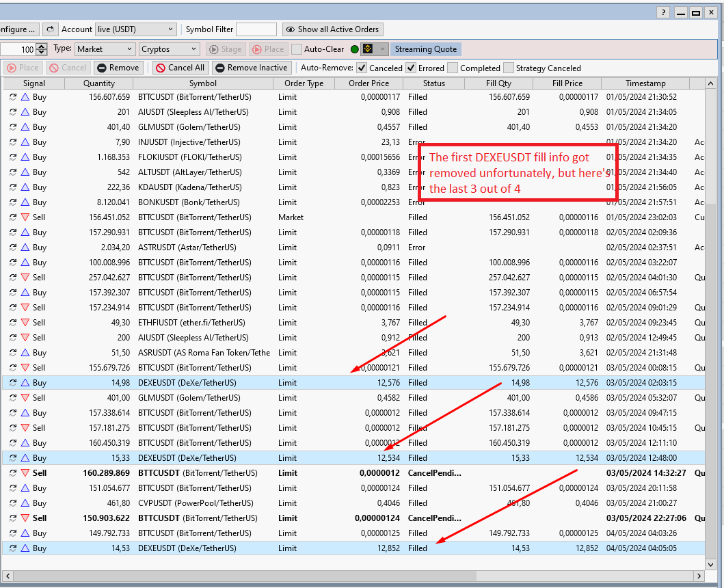Click sell triangle on the GLMUSDT 401,00 row

[25, 398]
